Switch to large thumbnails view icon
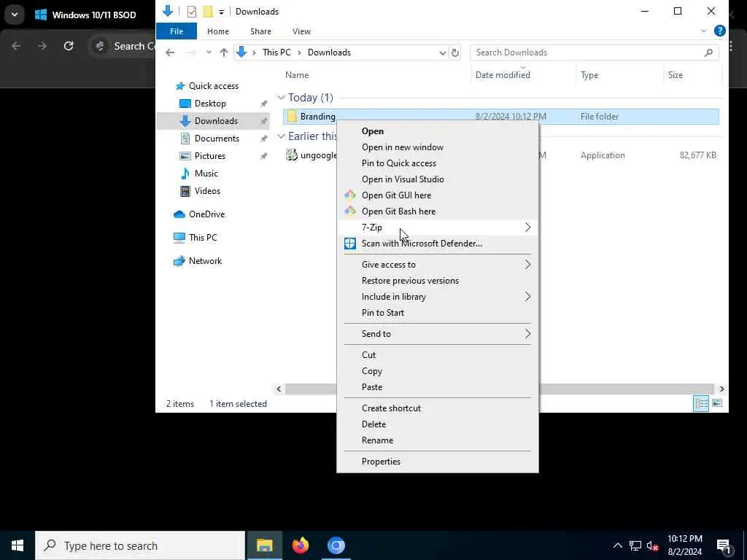The height and width of the screenshot is (560, 747). 717,404
